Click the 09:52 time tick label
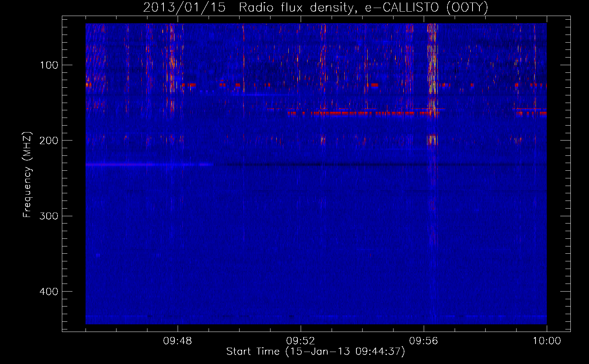 [x=301, y=341]
